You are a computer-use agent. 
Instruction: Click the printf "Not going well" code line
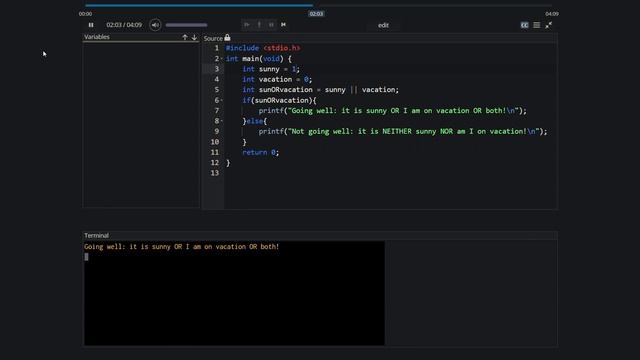coord(402,131)
